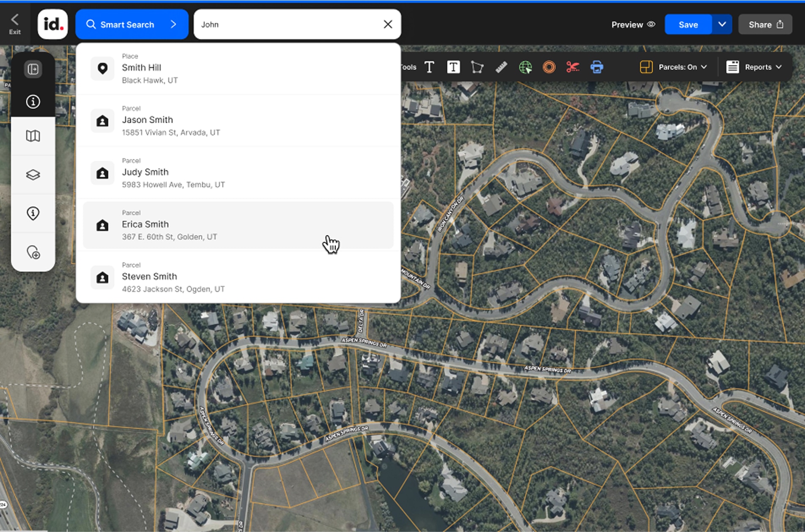
Task: Click the Jason Smith parcel icon
Action: [102, 121]
